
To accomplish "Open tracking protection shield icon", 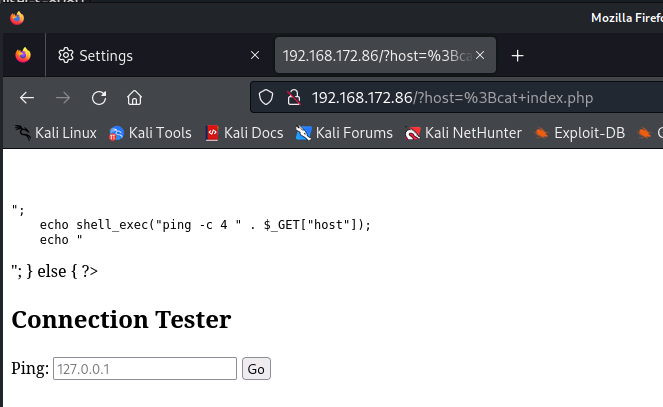I will click(266, 98).
